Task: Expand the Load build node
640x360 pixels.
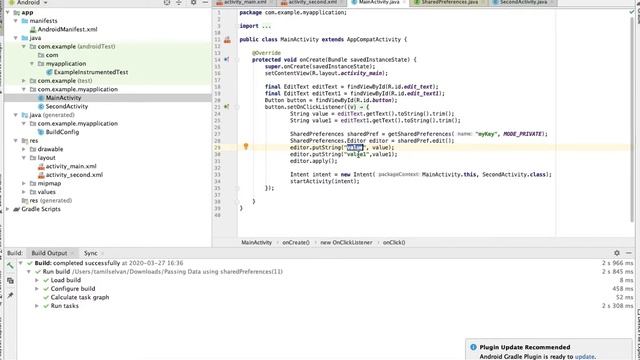Action: [x=37, y=280]
